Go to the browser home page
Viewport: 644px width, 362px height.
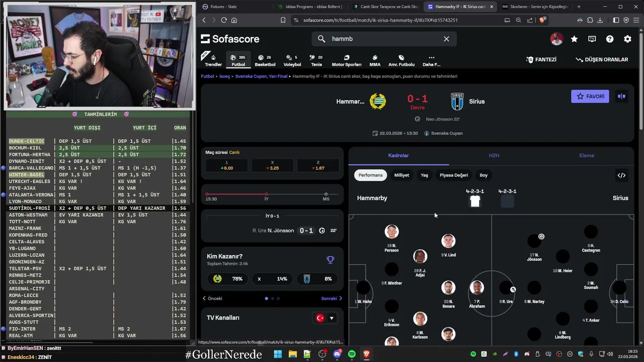click(234, 20)
